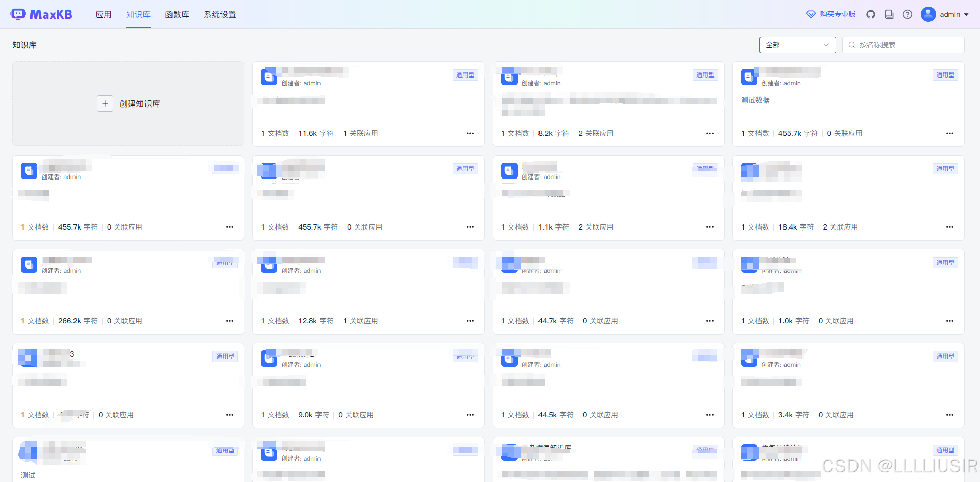Screen dimensions: 980x482
Task: Click the '1.0k 字符' stat
Action: pyautogui.click(x=794, y=321)
